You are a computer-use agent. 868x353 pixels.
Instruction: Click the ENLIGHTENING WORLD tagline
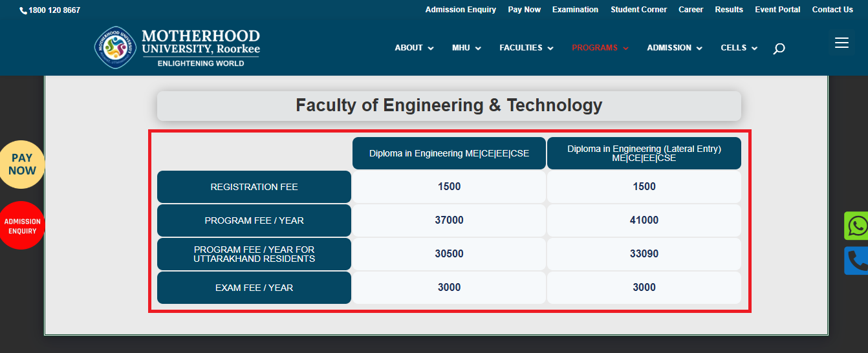point(201,63)
